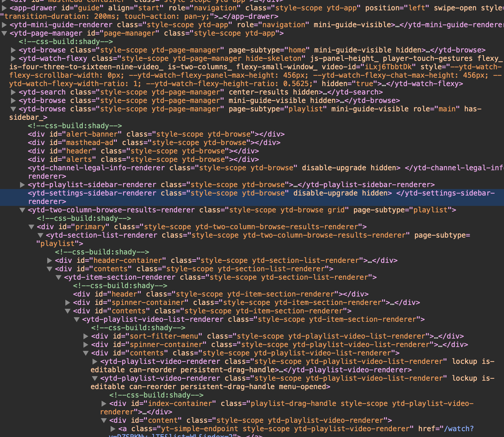This screenshot has width=504, height=437.
Task: Expand the ytd-mini-guide-renderer node
Action: point(4,25)
